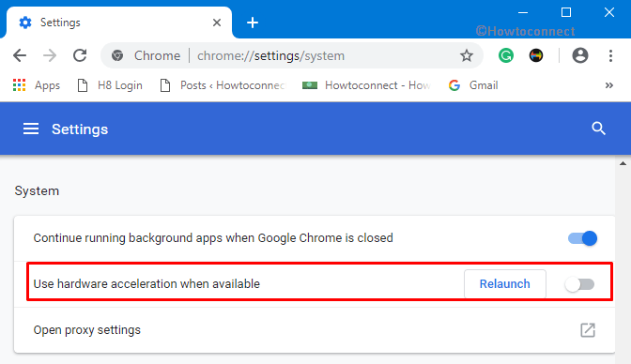Disable continue running background apps toggle

582,238
